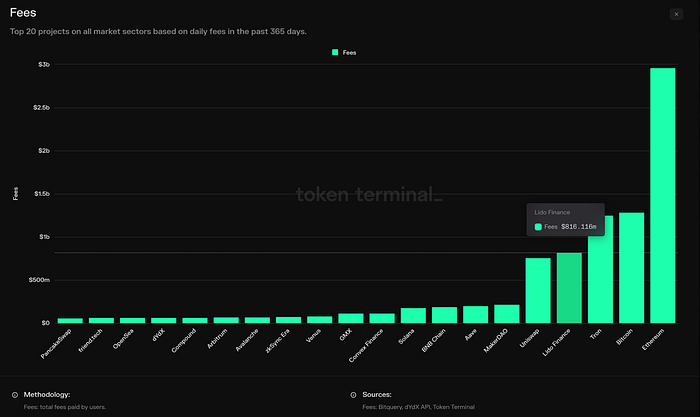Select the Uniswap bar

(538, 291)
